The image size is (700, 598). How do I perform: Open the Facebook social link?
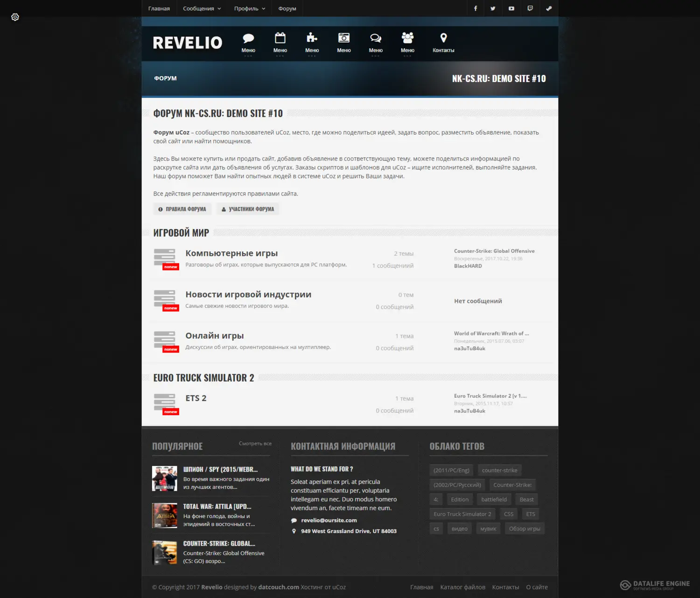(x=476, y=8)
